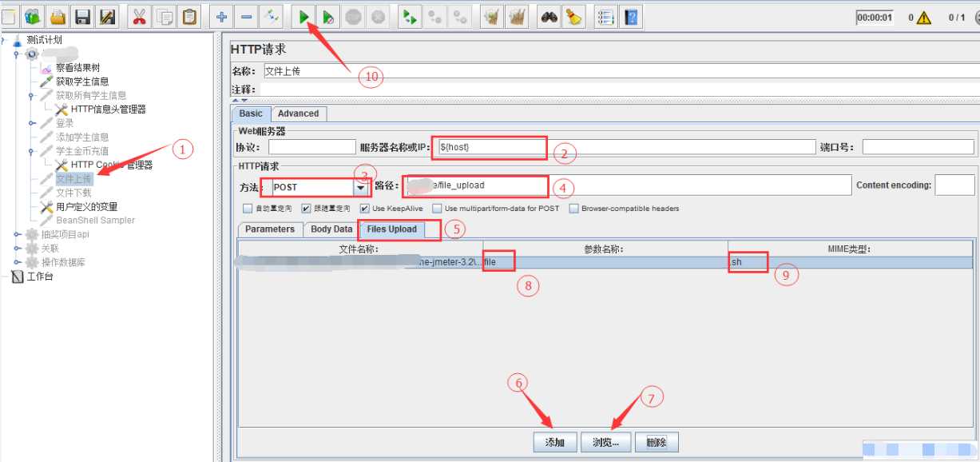This screenshot has width=980, height=462.
Task: Expand the 关联 tree node
Action: tap(17, 249)
